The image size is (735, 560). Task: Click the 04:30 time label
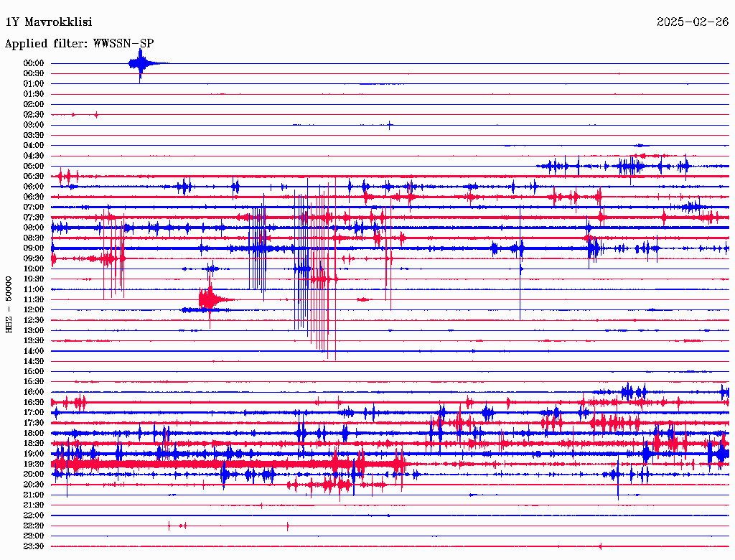34,156
